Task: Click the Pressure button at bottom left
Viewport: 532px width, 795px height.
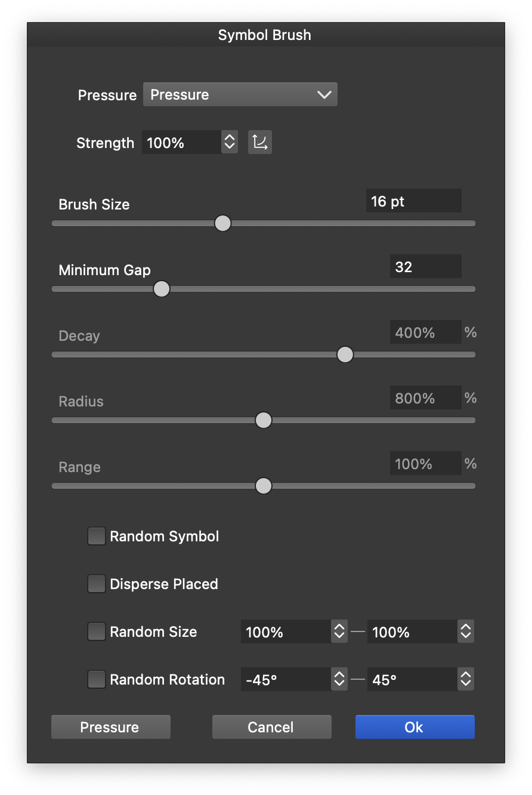Action: point(110,727)
